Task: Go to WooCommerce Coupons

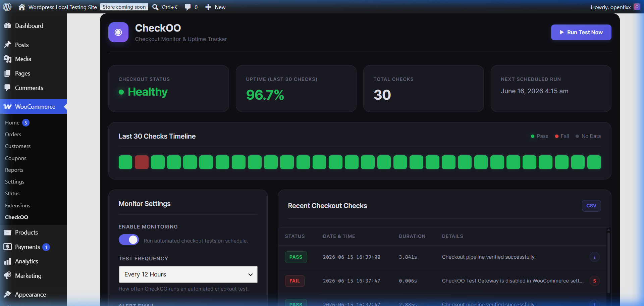Action: pos(15,158)
